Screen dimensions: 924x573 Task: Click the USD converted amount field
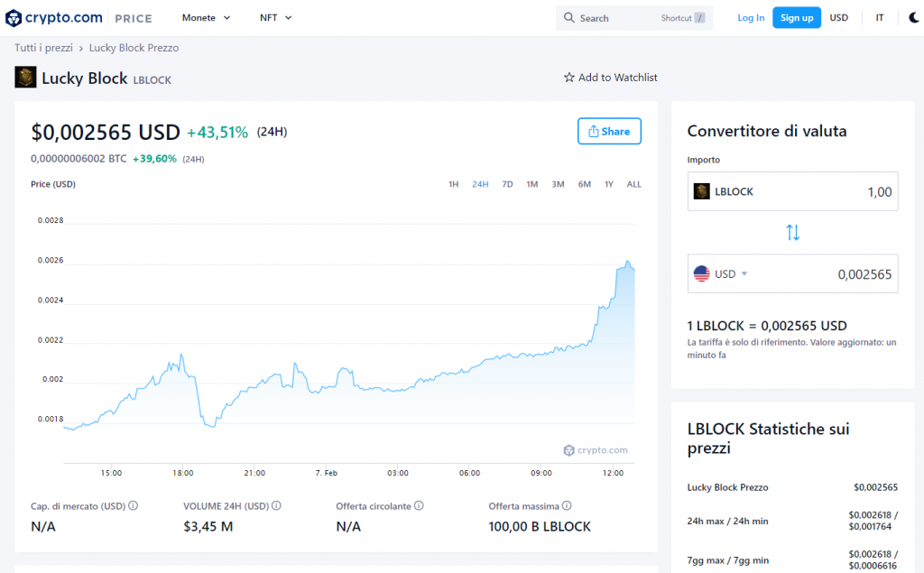pos(792,273)
